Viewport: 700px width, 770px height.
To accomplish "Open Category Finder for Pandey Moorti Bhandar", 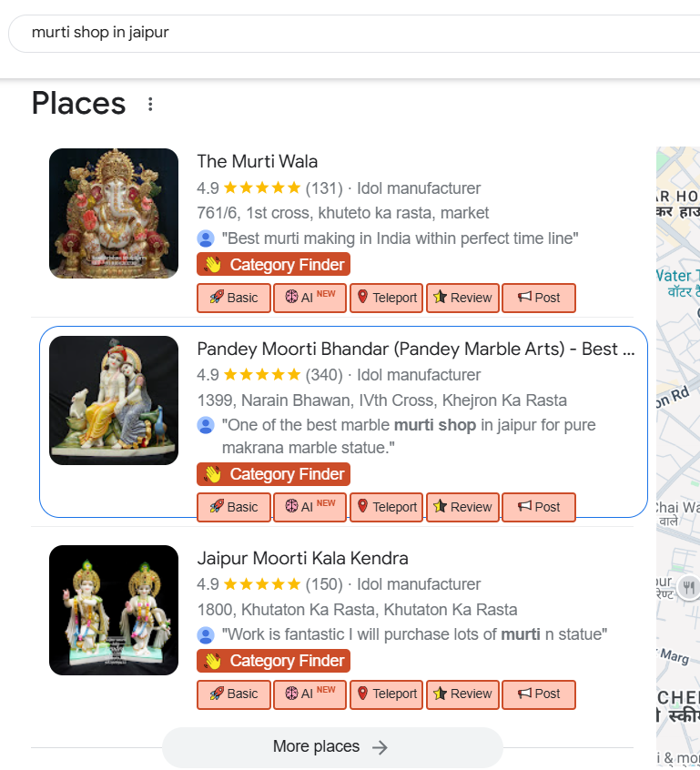I will point(273,474).
